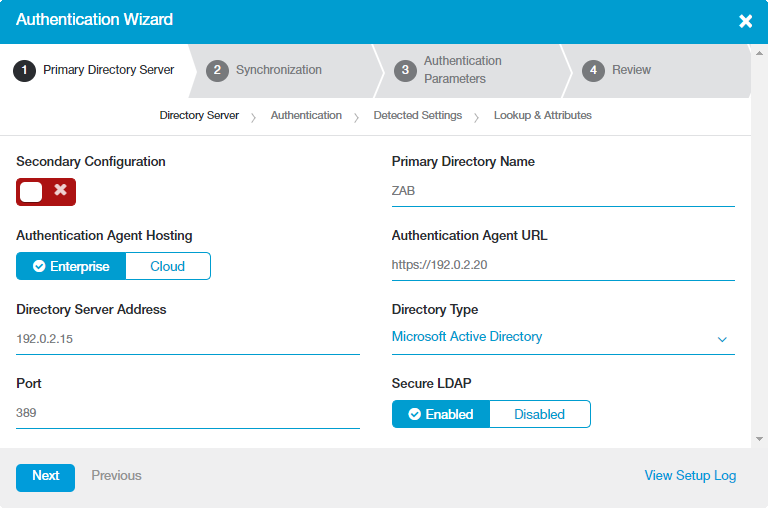This screenshot has width=768, height=508.
Task: Edit the Primary Directory Name field
Action: coord(563,191)
